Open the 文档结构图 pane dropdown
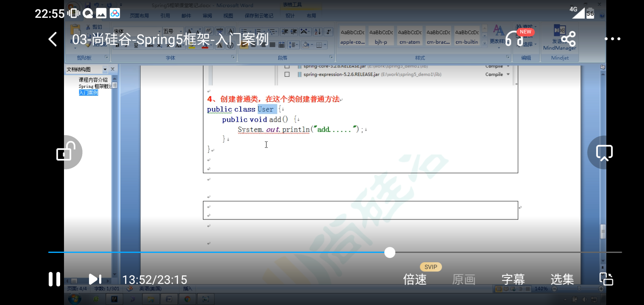This screenshot has width=644, height=305. pos(105,69)
